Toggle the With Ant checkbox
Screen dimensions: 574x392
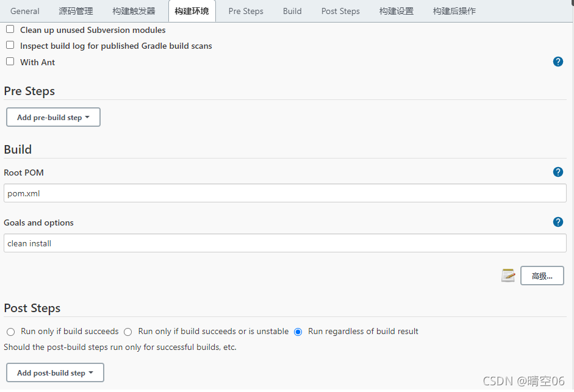10,62
